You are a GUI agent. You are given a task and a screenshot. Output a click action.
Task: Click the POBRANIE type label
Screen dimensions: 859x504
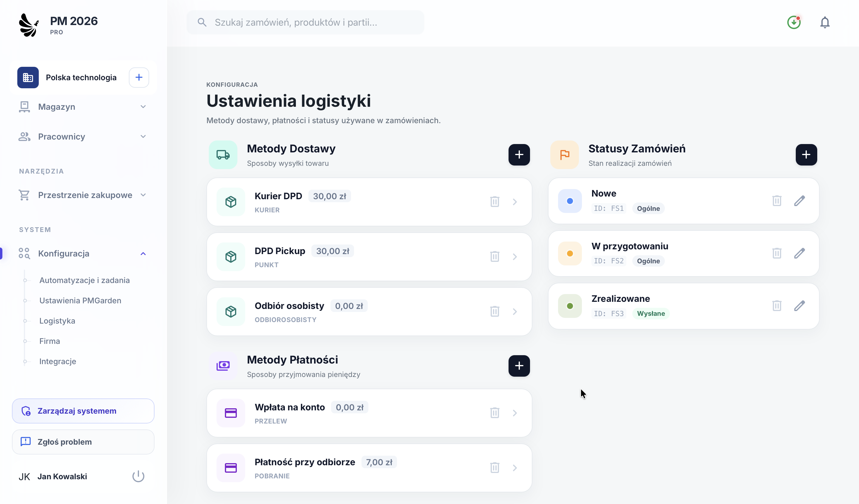[x=272, y=476]
